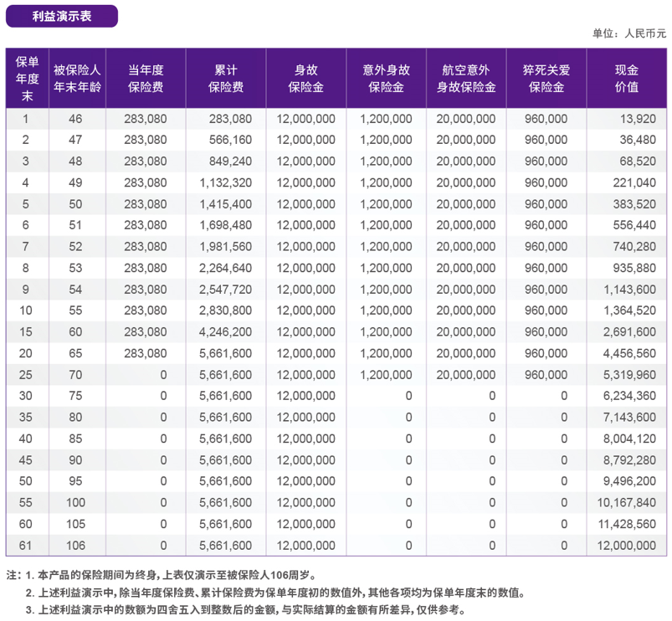Click note 3 about 四舍五入 rounding
The height and width of the screenshot is (621, 672).
point(245,609)
